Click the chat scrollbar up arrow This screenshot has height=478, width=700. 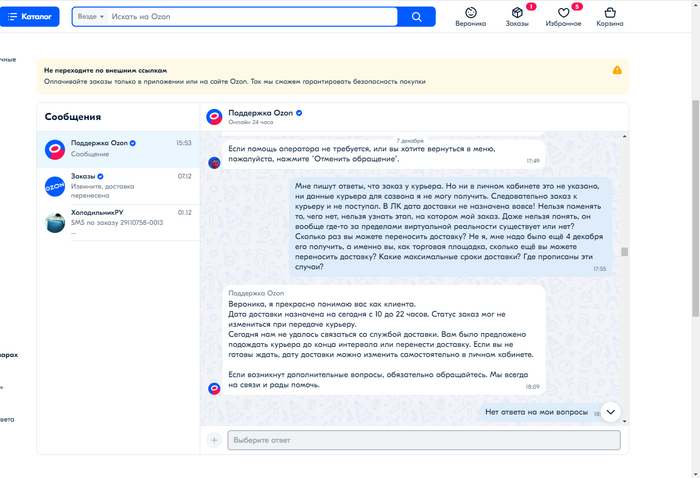(x=624, y=136)
